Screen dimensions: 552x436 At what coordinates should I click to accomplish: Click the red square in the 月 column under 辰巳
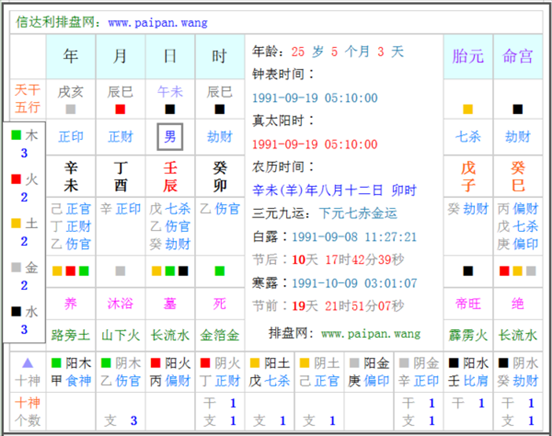pyautogui.click(x=120, y=109)
